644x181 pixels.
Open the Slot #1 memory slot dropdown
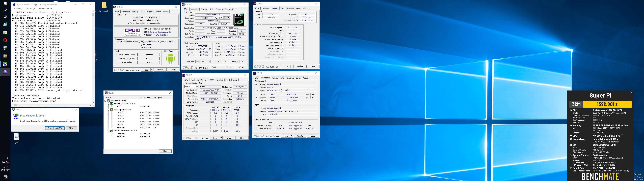click(197, 87)
